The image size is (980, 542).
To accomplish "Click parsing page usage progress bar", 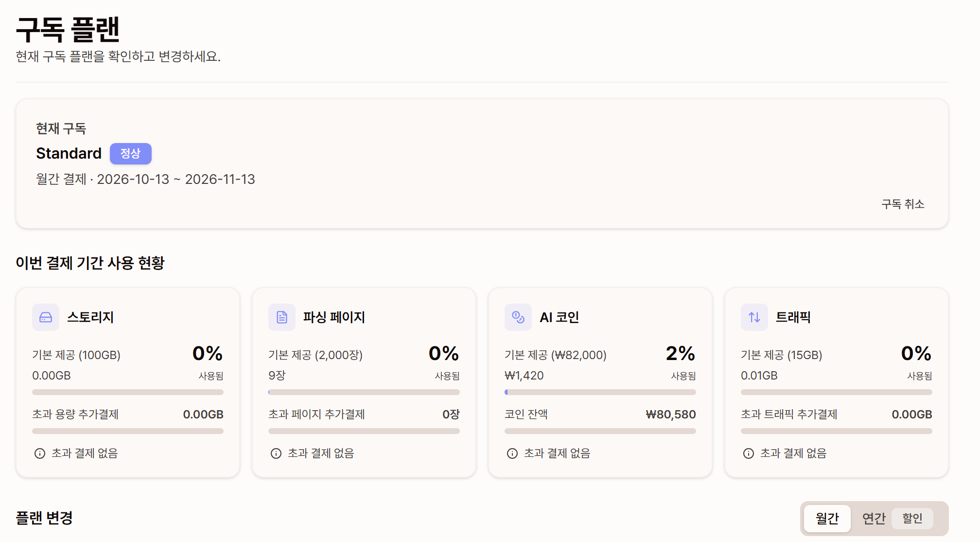I will tap(364, 392).
